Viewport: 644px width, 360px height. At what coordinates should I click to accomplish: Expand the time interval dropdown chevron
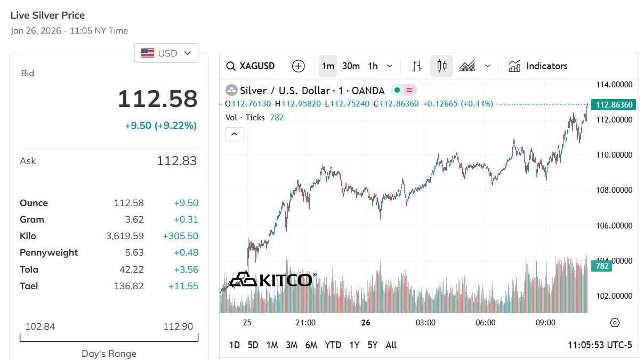click(x=390, y=66)
